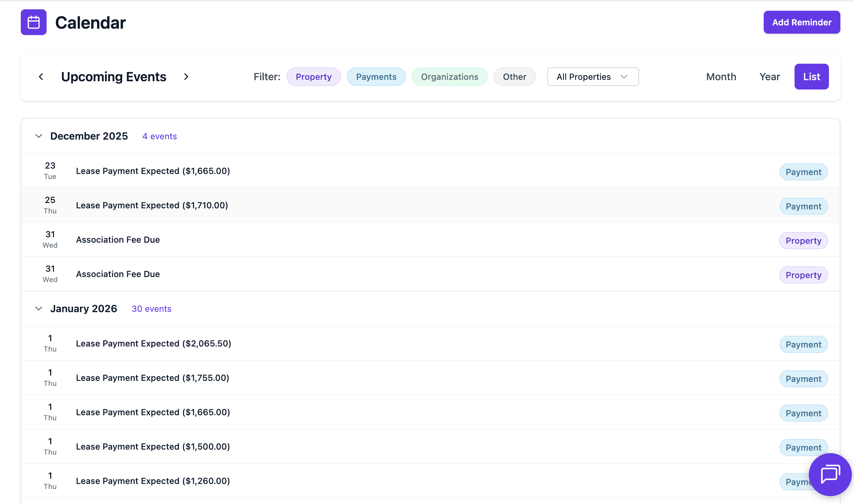This screenshot has height=504, width=854.
Task: Click the Calendar app icon in the header
Action: point(33,22)
